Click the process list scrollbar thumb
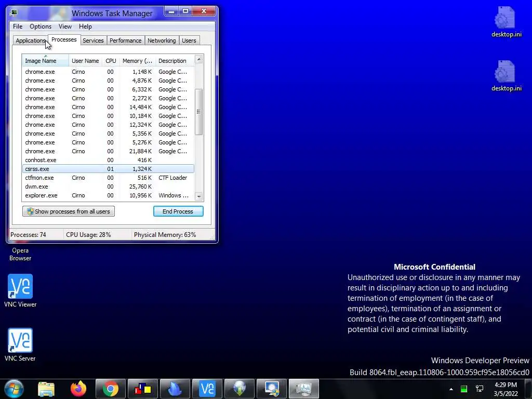The image size is (532, 399). coord(199,112)
